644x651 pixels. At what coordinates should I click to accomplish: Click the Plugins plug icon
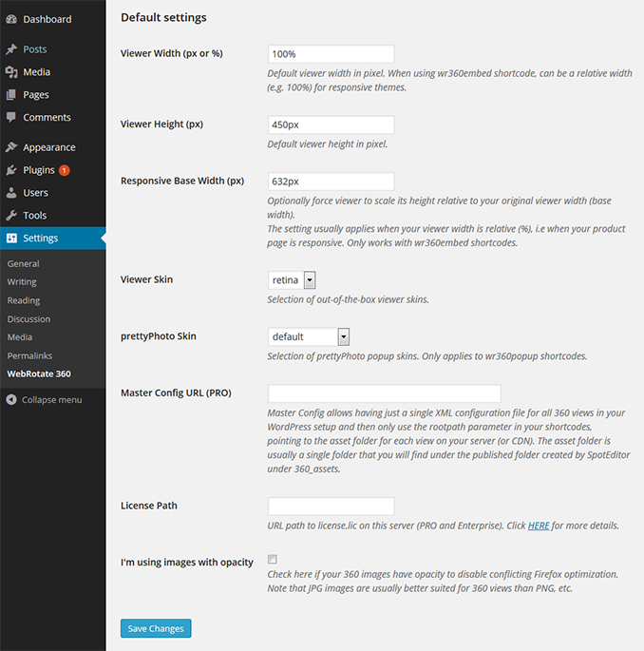(x=11, y=170)
